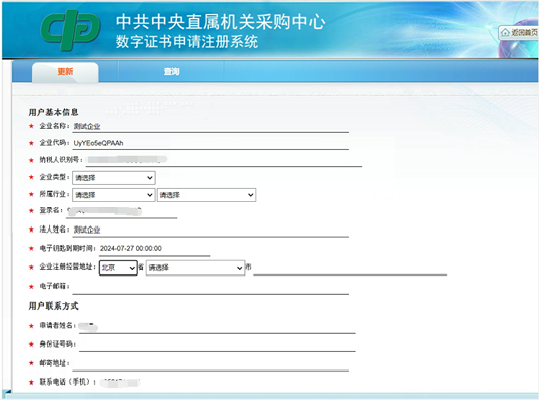The height and width of the screenshot is (400, 539).
Task: Click the 纳税人识别号 input field
Action: tap(223, 160)
